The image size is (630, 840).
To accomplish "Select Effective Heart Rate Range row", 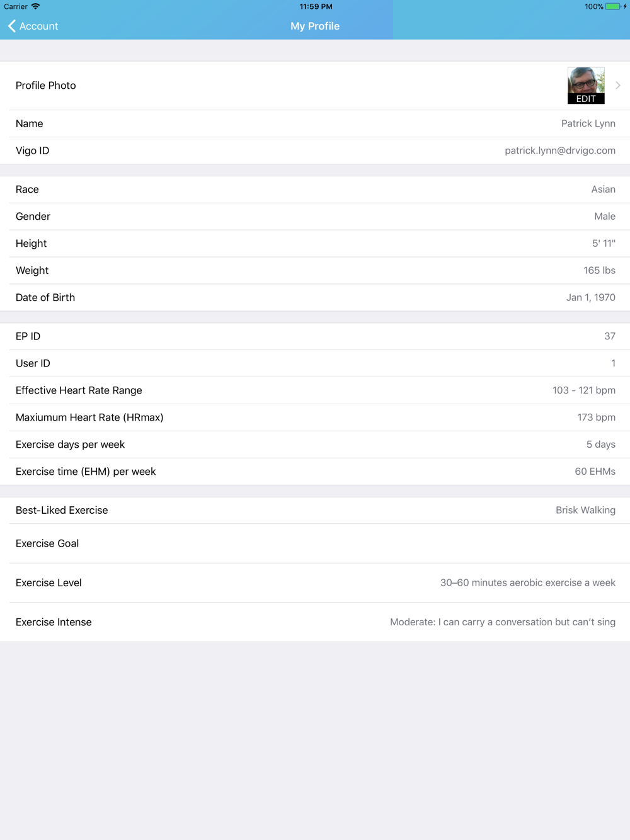I will pos(315,390).
